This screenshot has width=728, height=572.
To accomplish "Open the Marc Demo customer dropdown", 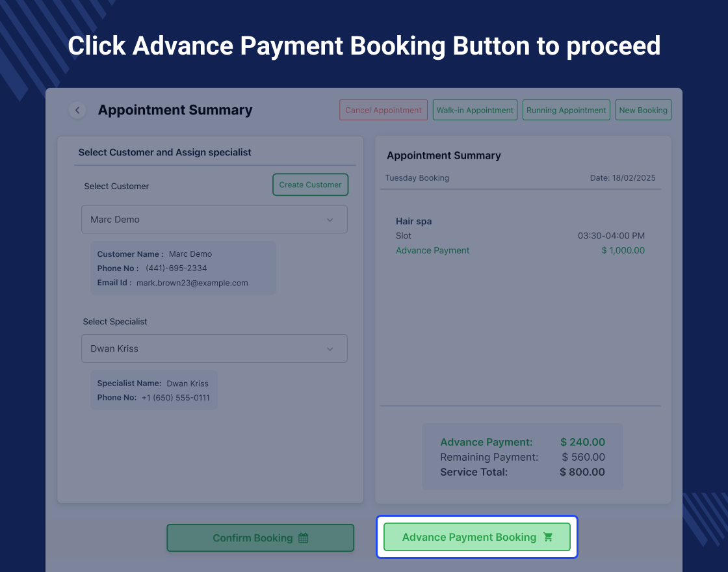I will (214, 219).
